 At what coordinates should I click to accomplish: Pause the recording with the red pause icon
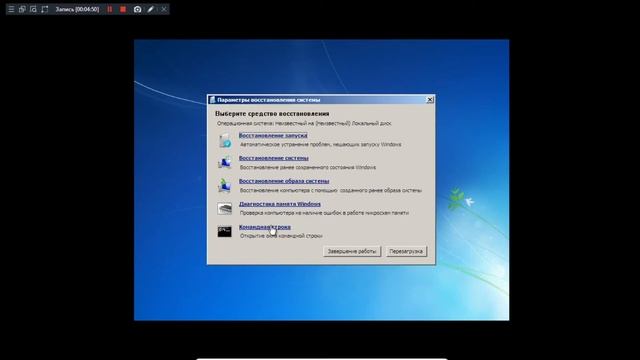[110, 9]
